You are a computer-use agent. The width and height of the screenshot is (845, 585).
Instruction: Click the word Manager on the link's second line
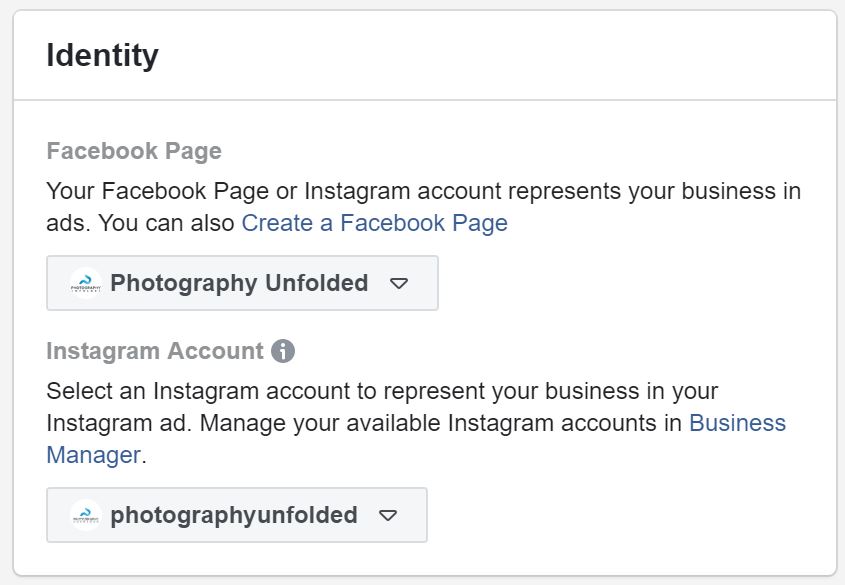click(x=93, y=455)
